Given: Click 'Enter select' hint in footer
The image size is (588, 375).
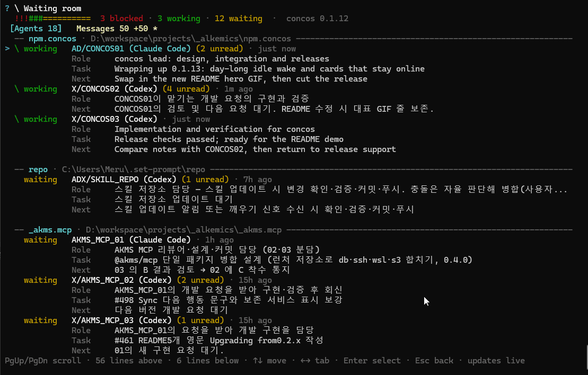Looking at the screenshot, I should click(x=372, y=360).
